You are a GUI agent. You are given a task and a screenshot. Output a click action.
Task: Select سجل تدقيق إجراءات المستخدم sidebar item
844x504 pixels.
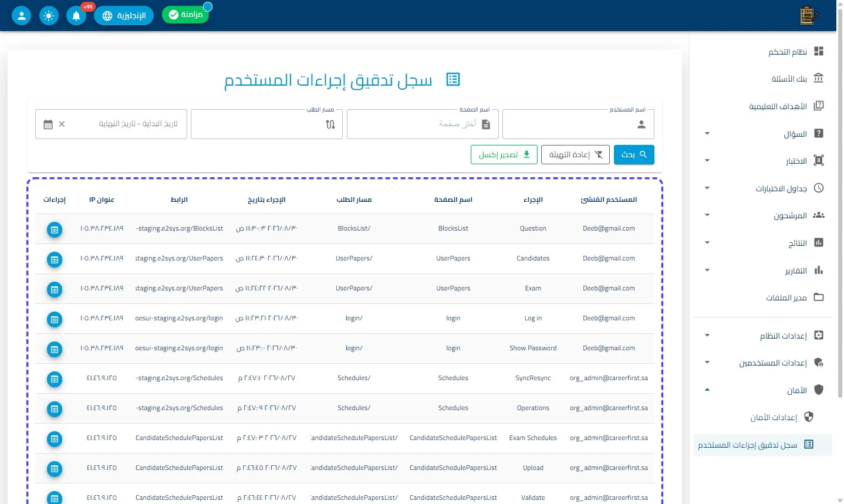763,445
